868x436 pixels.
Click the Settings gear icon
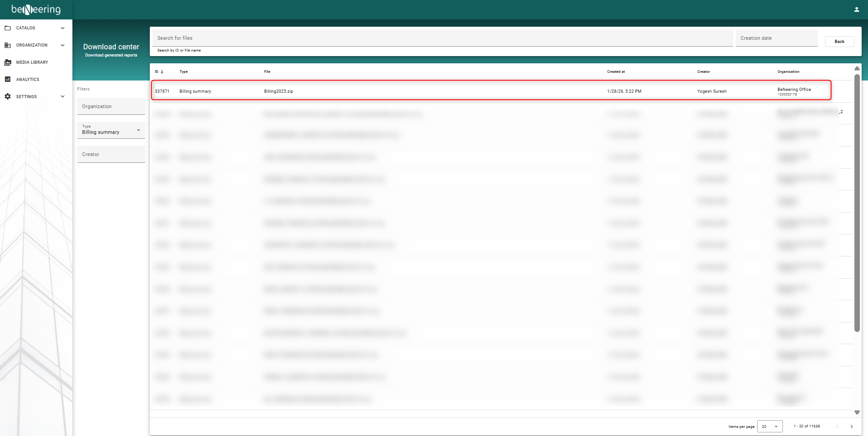[x=8, y=97]
